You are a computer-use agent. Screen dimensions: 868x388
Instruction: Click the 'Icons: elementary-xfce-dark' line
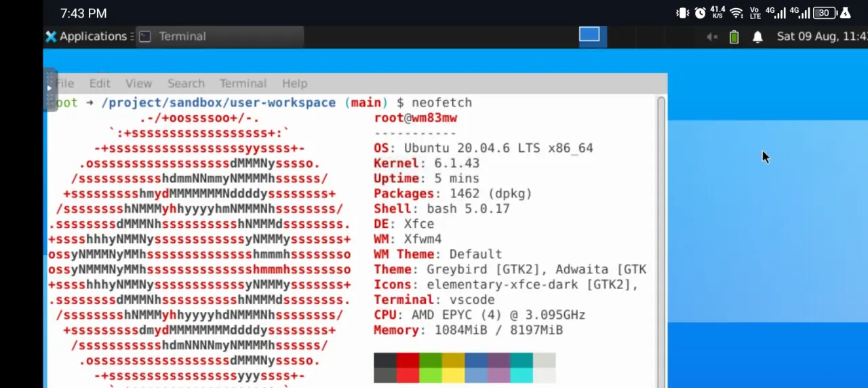[x=506, y=285]
